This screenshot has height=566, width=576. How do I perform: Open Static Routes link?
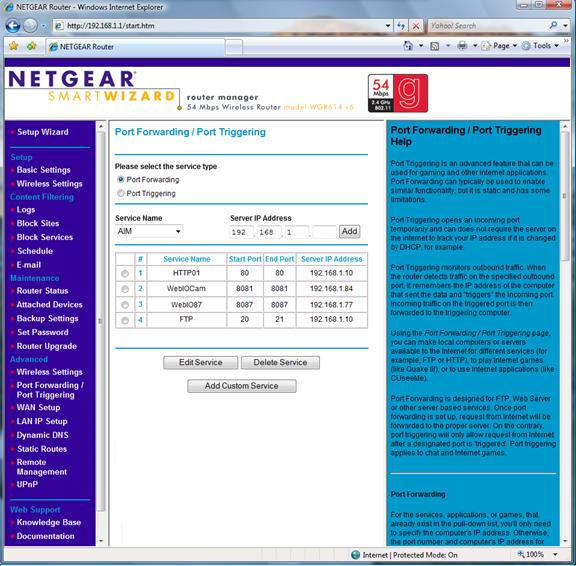(x=42, y=449)
